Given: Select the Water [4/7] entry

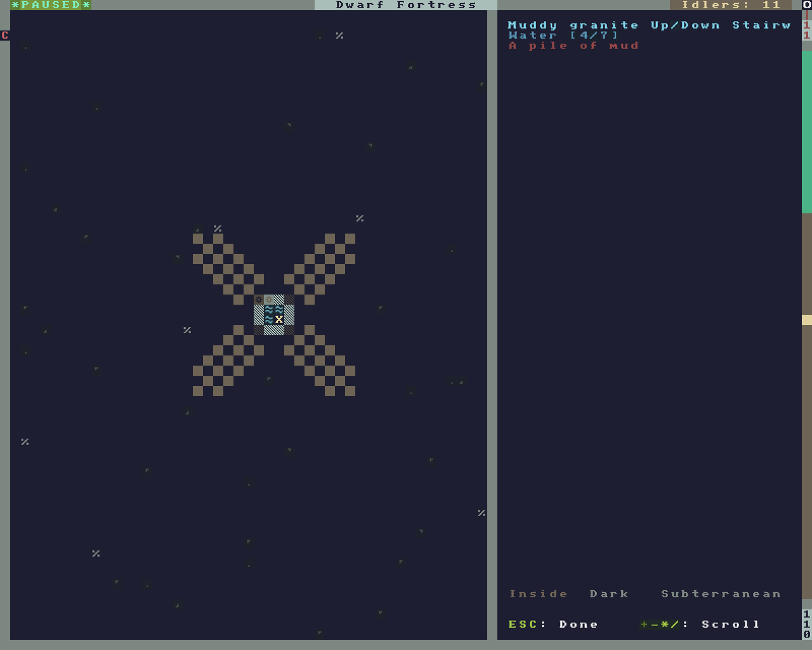Looking at the screenshot, I should (x=563, y=36).
